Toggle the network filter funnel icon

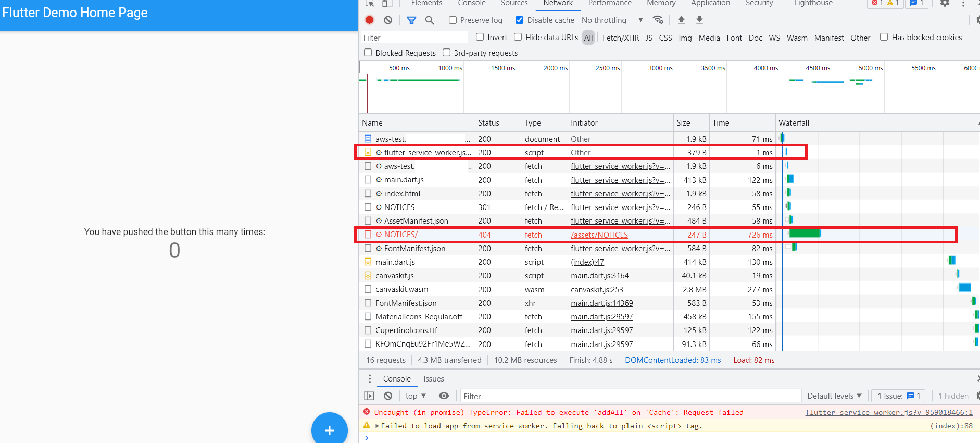[x=411, y=20]
